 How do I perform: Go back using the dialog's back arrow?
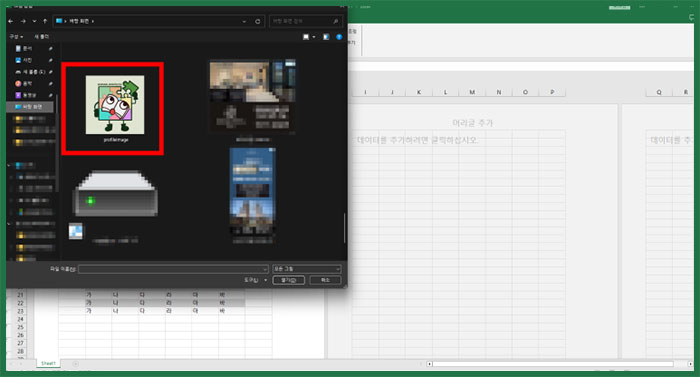click(x=11, y=21)
